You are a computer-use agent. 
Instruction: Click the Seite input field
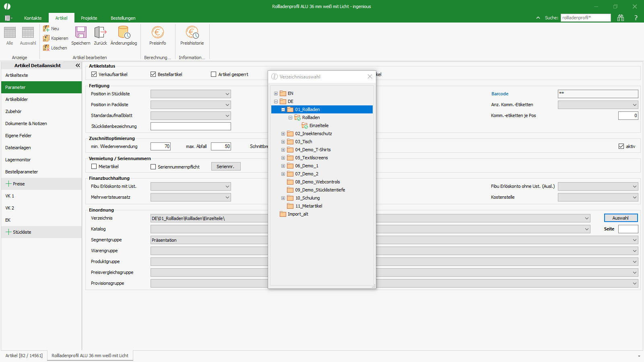click(628, 229)
